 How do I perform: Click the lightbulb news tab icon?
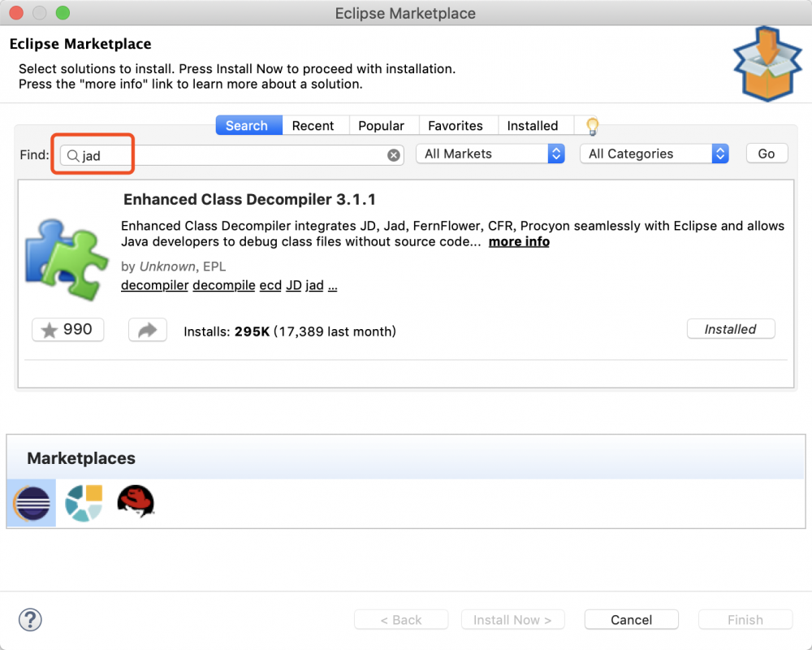click(x=592, y=126)
